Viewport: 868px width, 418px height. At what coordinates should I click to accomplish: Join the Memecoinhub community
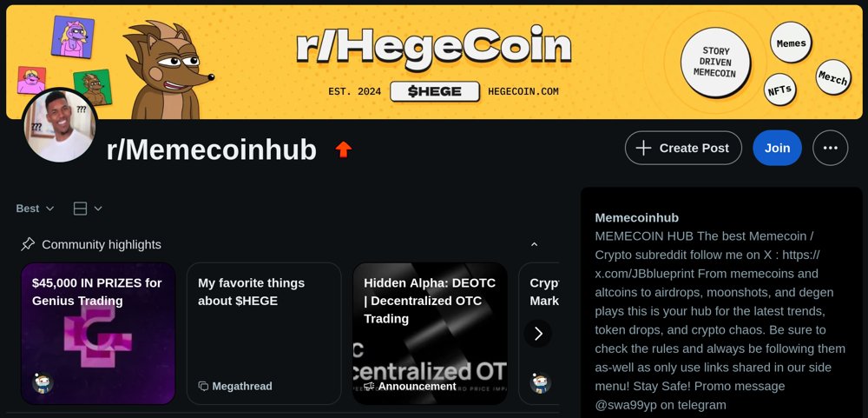coord(777,148)
